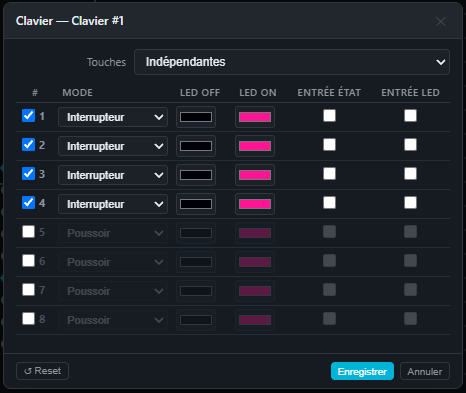Click the disabled Entrée État checkbox for key 5

point(329,232)
